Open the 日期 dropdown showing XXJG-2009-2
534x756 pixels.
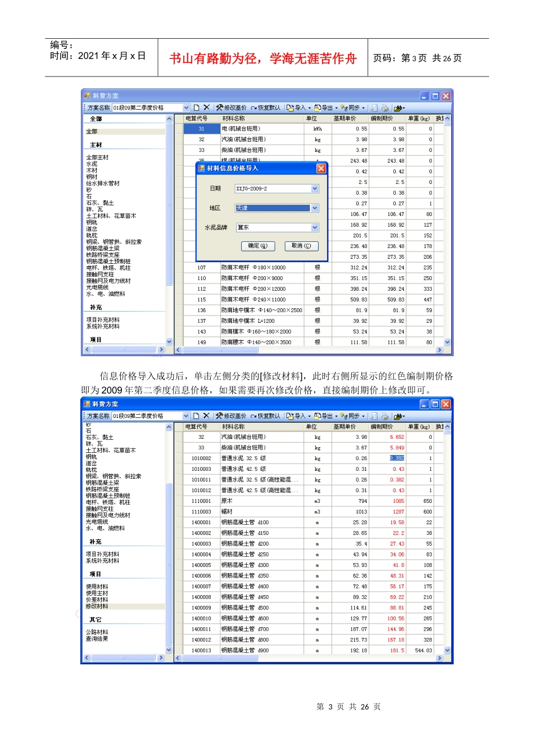click(x=315, y=189)
